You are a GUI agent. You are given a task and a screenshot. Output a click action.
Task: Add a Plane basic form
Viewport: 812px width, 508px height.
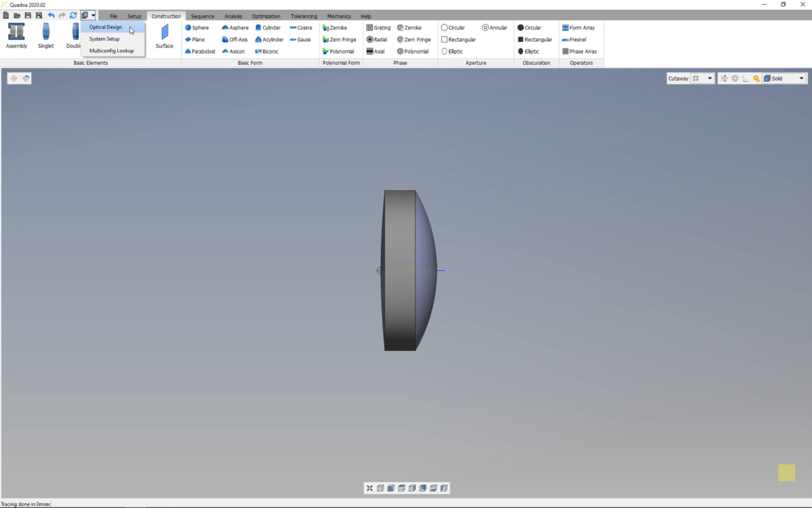pyautogui.click(x=195, y=40)
